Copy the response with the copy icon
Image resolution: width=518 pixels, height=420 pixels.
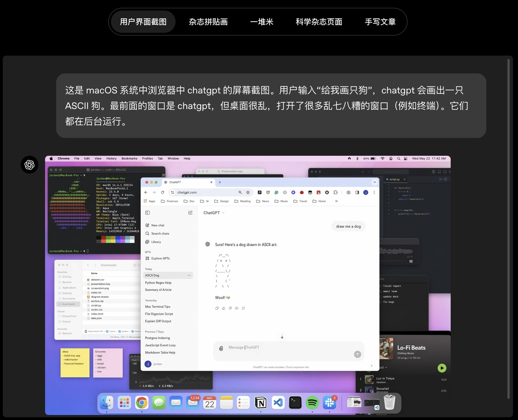pyautogui.click(x=217, y=308)
